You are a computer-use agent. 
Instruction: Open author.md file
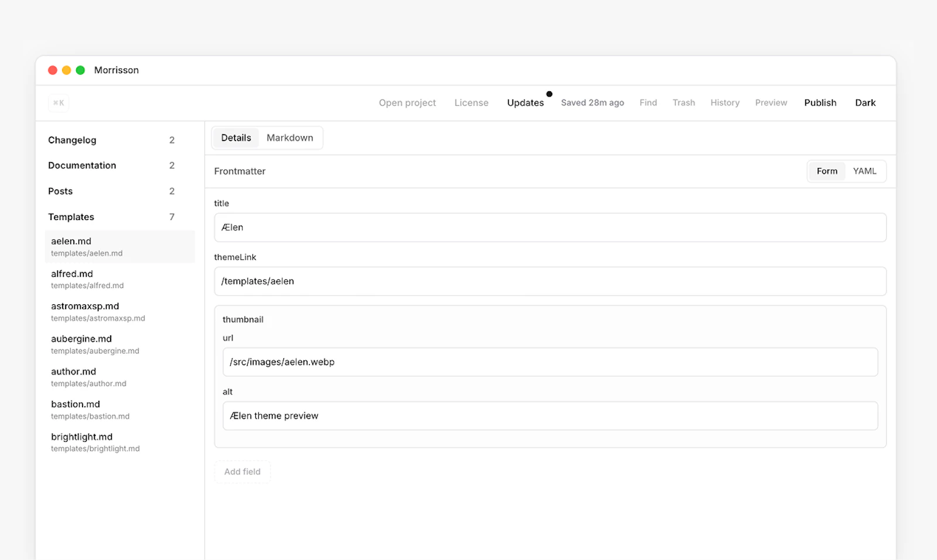[x=119, y=377]
